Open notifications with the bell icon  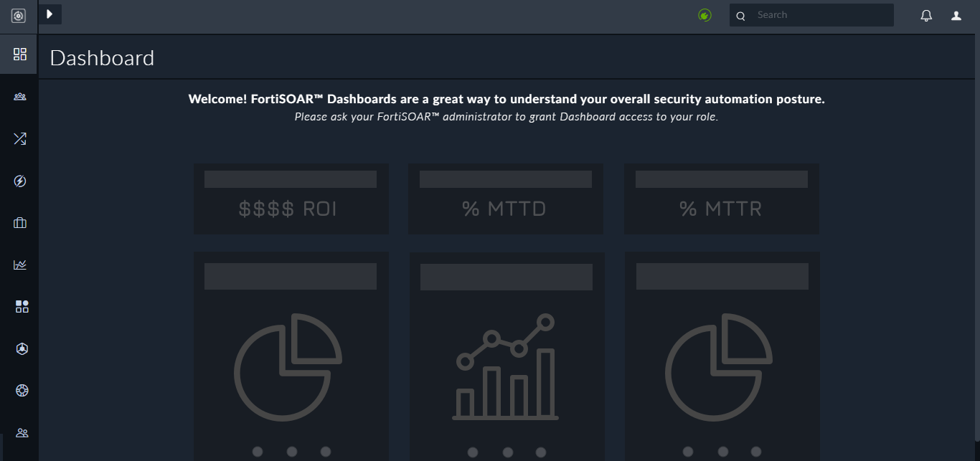click(926, 14)
